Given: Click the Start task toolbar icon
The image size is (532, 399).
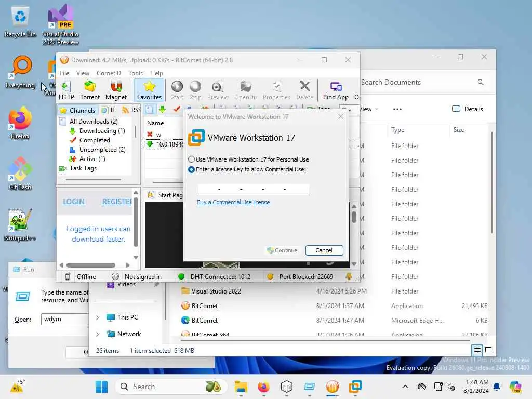Looking at the screenshot, I should click(177, 90).
